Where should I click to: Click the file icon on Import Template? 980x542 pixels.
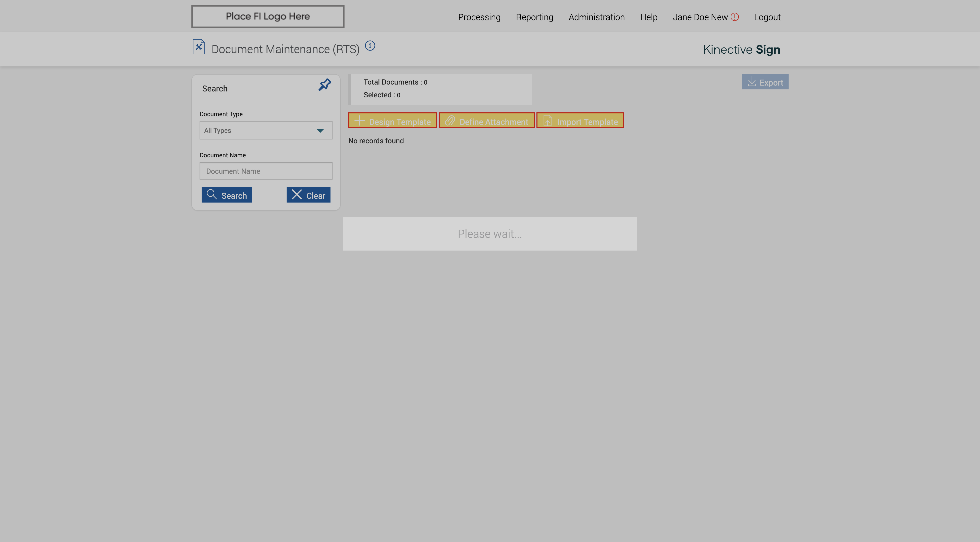point(547,121)
